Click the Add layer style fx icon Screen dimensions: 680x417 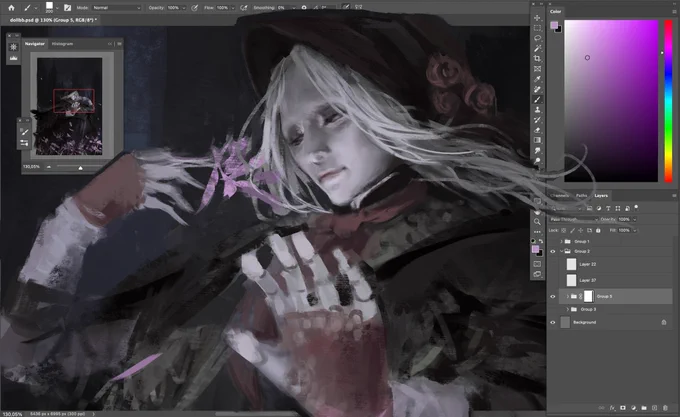click(612, 408)
